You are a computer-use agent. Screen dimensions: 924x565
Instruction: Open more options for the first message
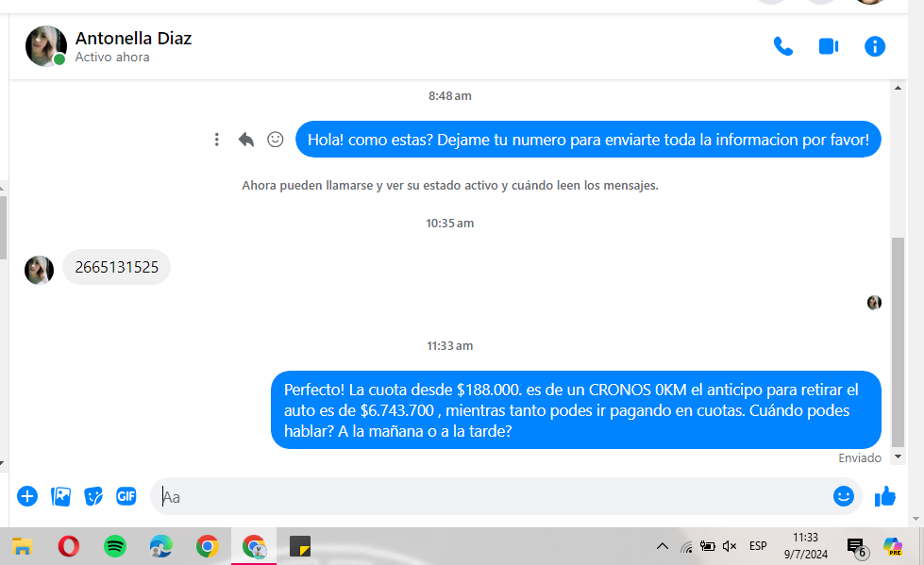pyautogui.click(x=217, y=140)
